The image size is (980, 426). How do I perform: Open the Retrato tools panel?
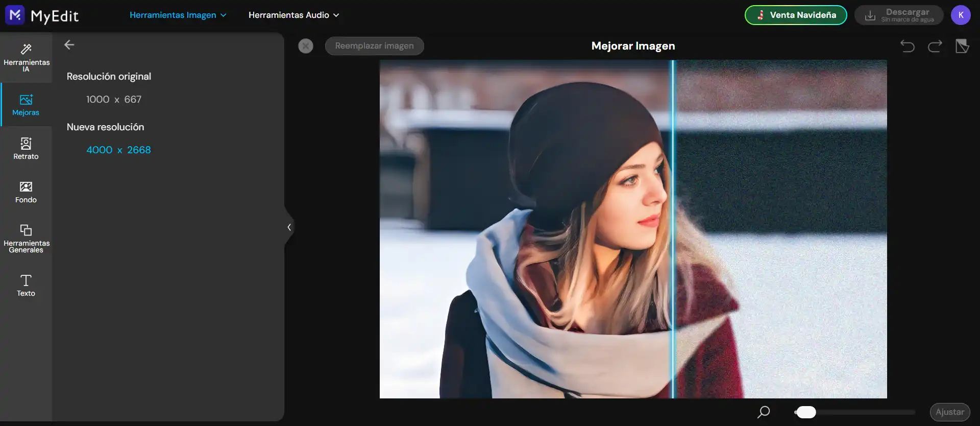point(26,148)
